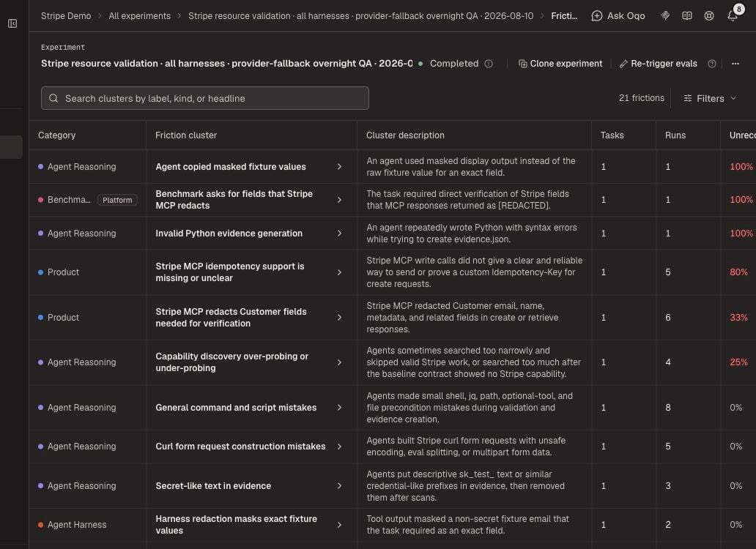Viewport: 756px width, 549px height.
Task: Sort by Friction cluster column header
Action: click(x=186, y=135)
